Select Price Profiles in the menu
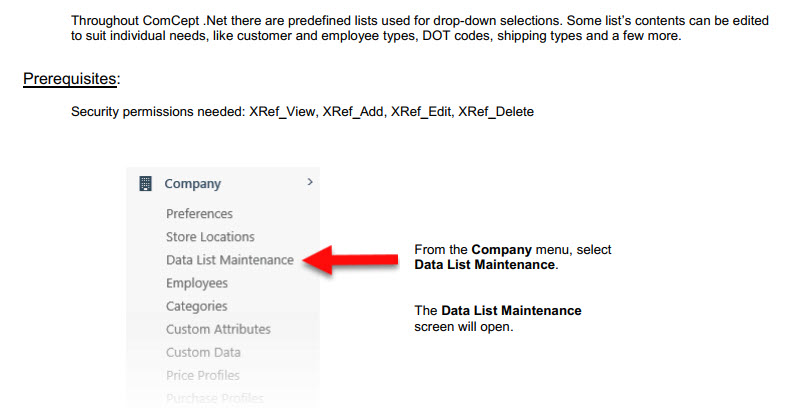794x417 pixels. click(x=203, y=375)
